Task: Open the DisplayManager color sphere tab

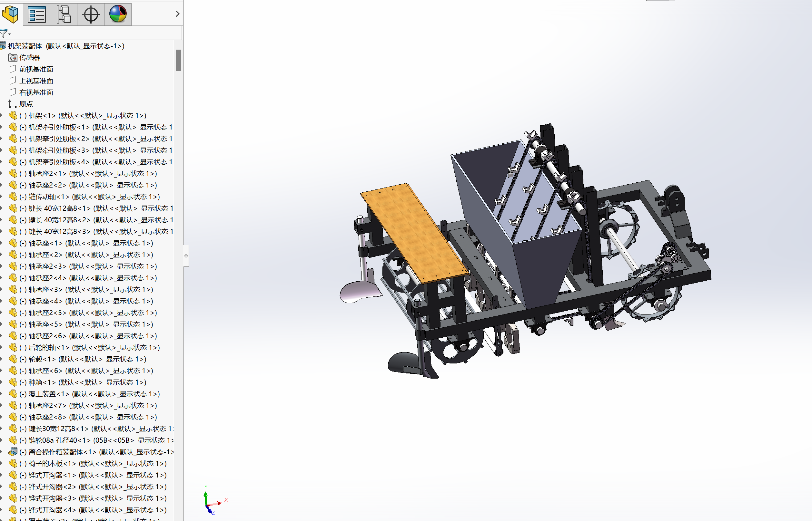Action: [118, 14]
